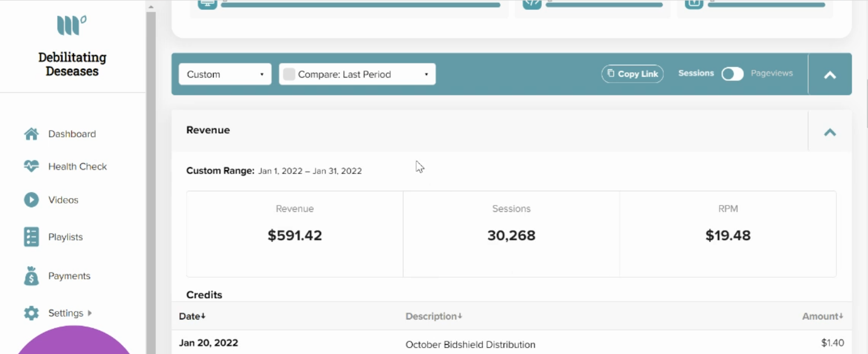Open the Compare: Last Period dropdown
868x354 pixels.
pos(357,74)
